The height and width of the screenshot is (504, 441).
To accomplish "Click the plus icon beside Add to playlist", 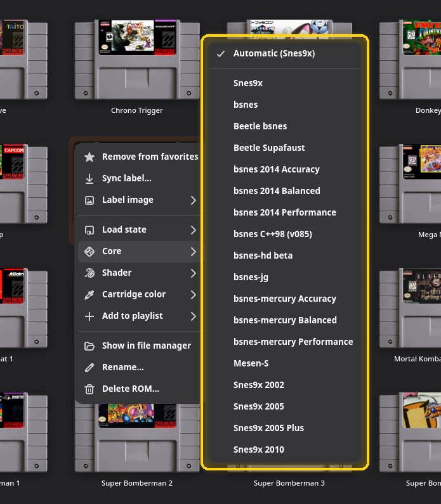I will click(89, 316).
